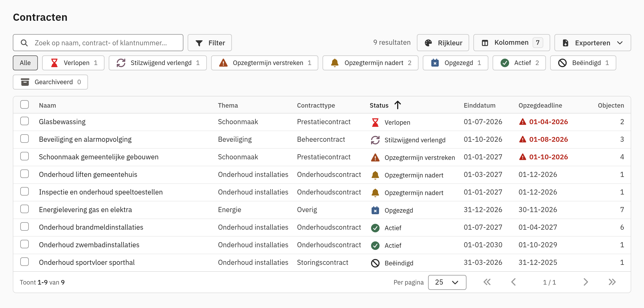Go to the first page with double-left arrows
Viewport: 644px width, 308px height.
(487, 282)
